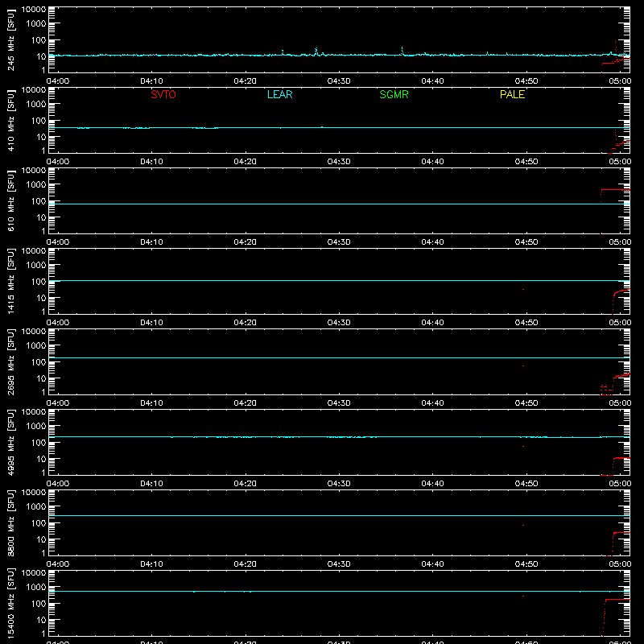Click the 04:20 time label under the 4995 MHz plot
The image size is (644, 644).
[246, 484]
